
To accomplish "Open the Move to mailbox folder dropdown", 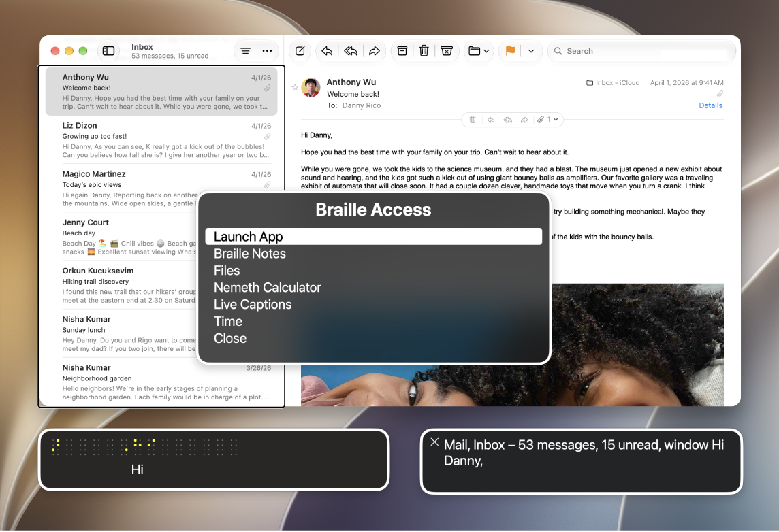I will coord(479,50).
